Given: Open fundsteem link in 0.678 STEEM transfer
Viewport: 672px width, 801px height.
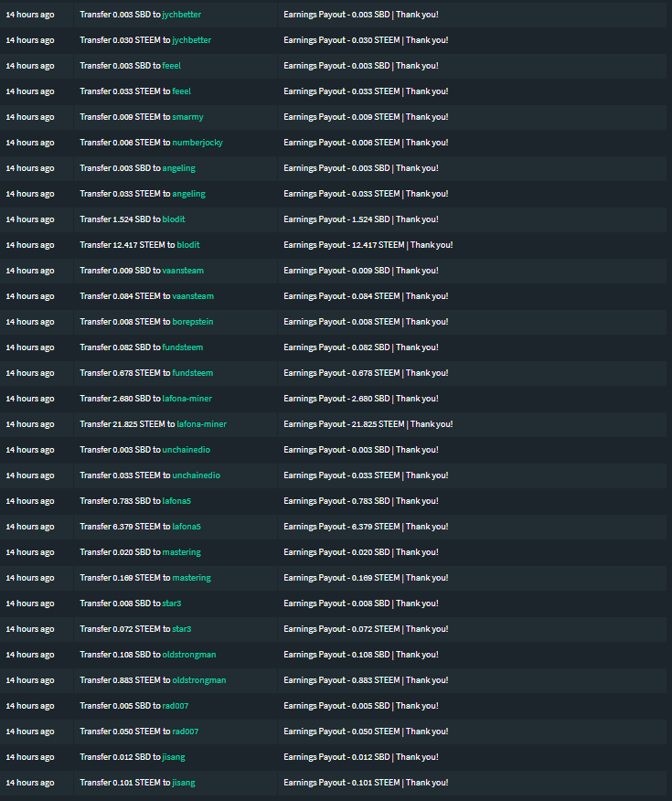Looking at the screenshot, I should click(x=193, y=373).
